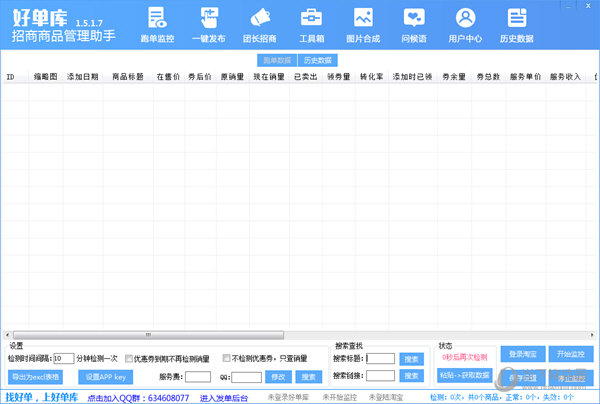
Task: Open the 工具箱 toolbox
Action: 311,25
